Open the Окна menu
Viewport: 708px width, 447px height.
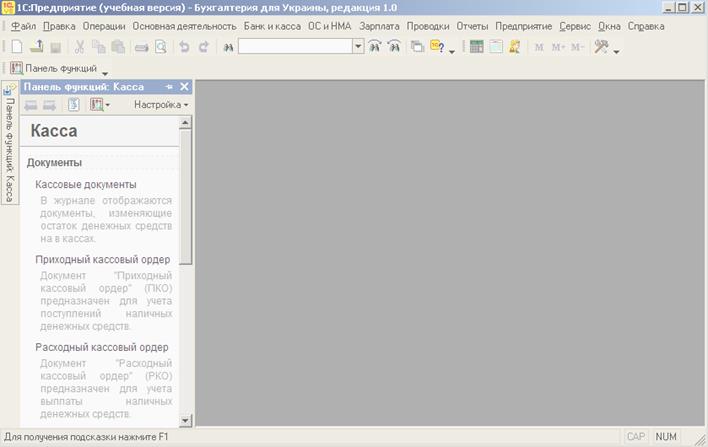[609, 26]
